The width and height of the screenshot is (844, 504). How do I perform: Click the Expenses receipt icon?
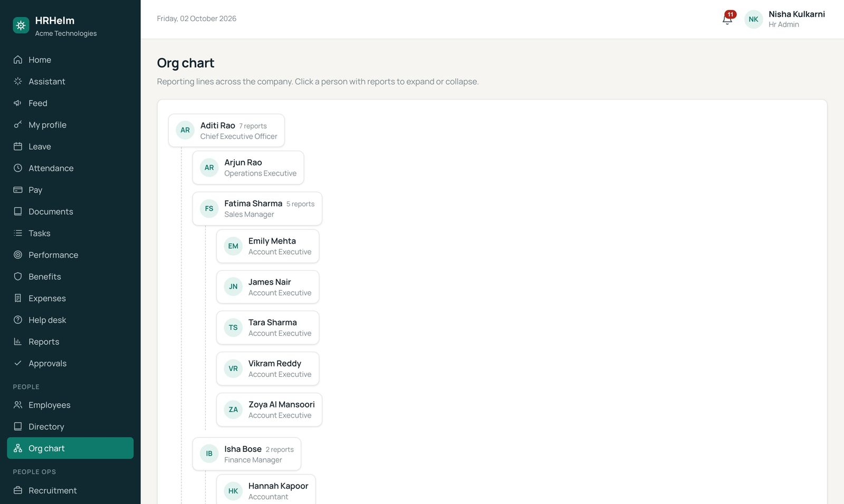[18, 298]
